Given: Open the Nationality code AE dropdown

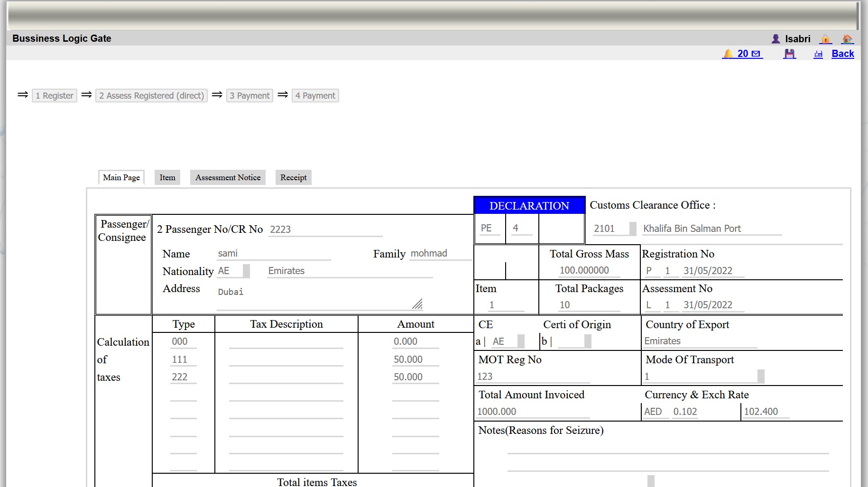Looking at the screenshot, I should (x=246, y=271).
